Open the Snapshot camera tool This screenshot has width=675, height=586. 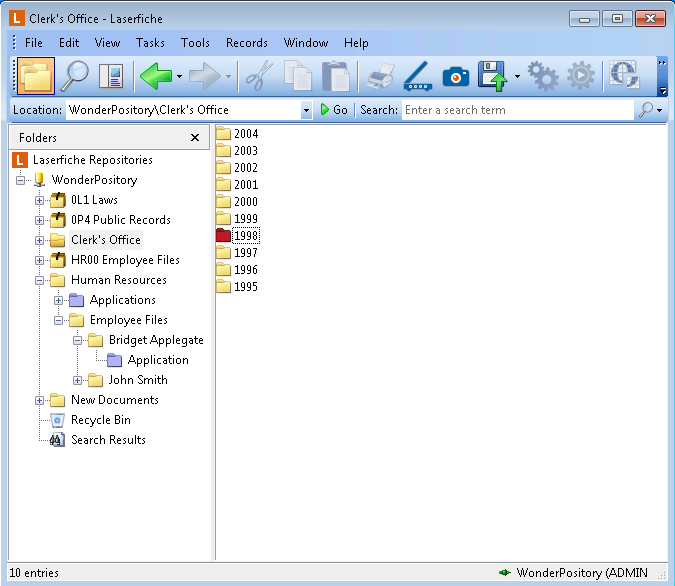coord(456,77)
